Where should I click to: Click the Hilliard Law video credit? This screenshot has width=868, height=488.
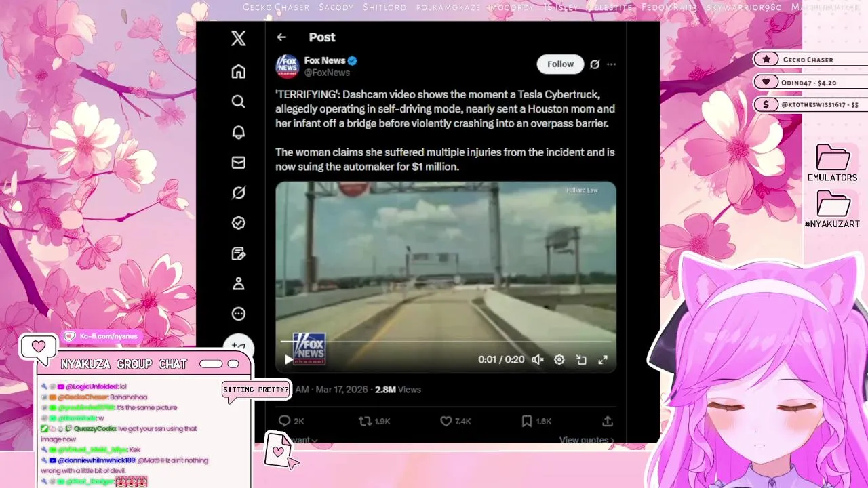coord(582,190)
